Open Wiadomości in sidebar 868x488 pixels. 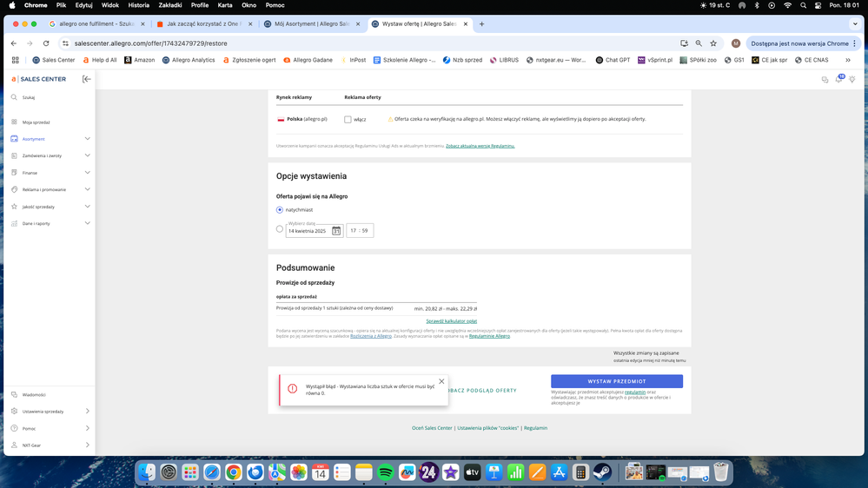33,394
